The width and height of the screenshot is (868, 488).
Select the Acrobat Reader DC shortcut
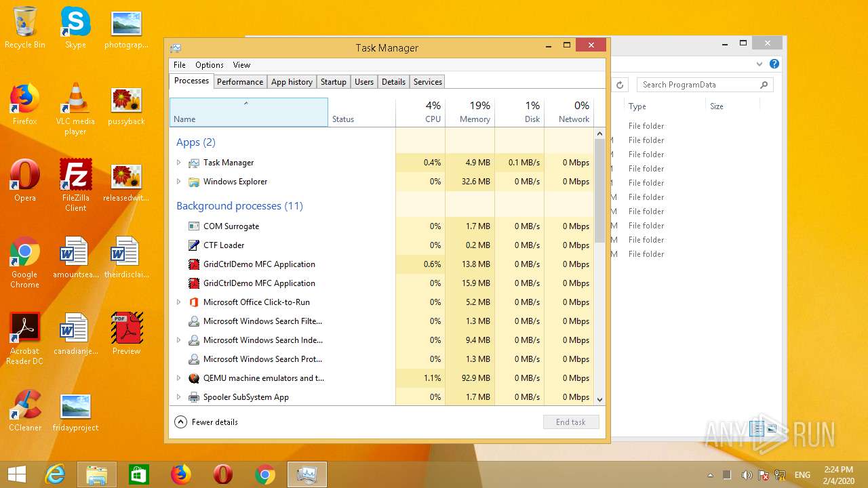coord(24,339)
